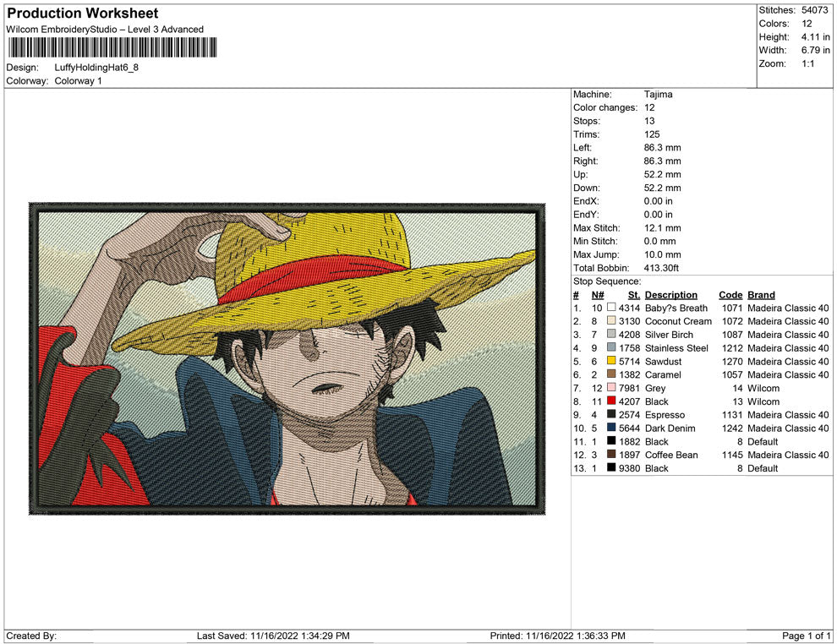Click the 'Coconut Cream' description text
This screenshot has width=837, height=644.
(678, 321)
